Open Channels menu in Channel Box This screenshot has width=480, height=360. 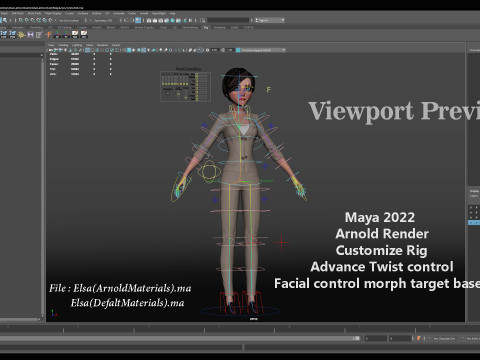(x=474, y=50)
